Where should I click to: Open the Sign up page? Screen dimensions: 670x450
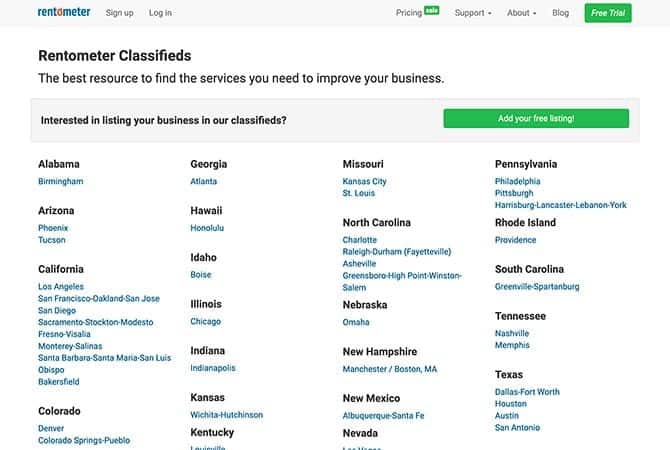tap(119, 13)
